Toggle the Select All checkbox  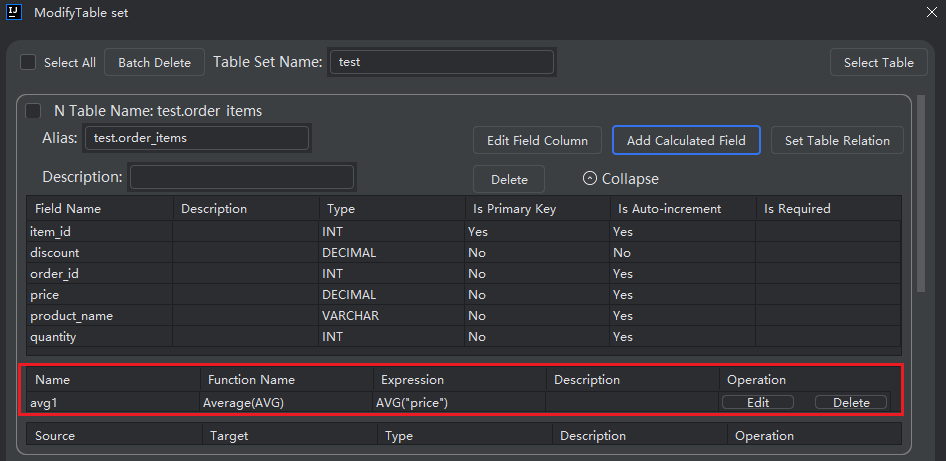(x=28, y=62)
